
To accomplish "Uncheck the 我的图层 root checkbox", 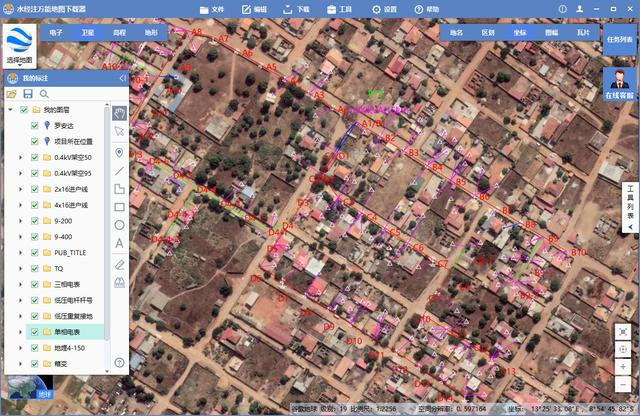I will click(24, 110).
